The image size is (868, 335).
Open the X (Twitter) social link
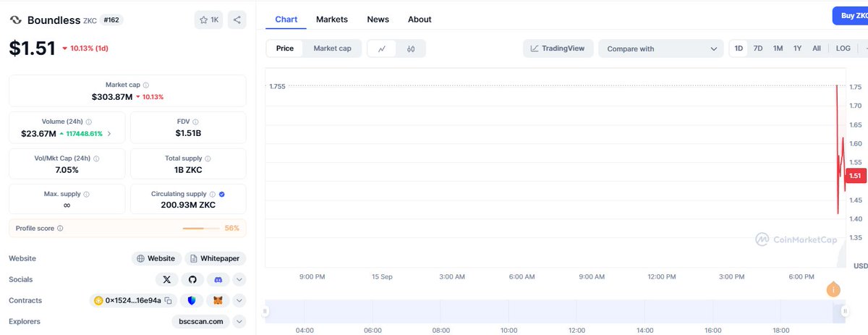(x=167, y=279)
